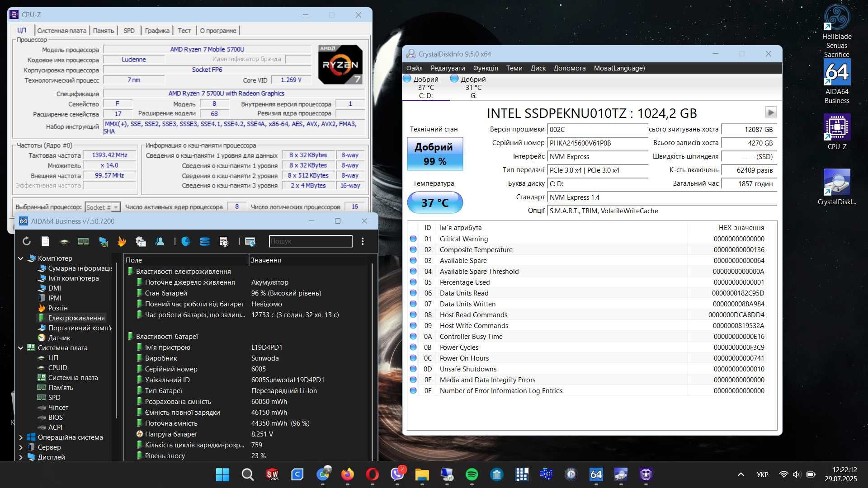The image size is (868, 488).
Task: Open the CrystalDiskInfo desktop shortcut
Action: 837,187
